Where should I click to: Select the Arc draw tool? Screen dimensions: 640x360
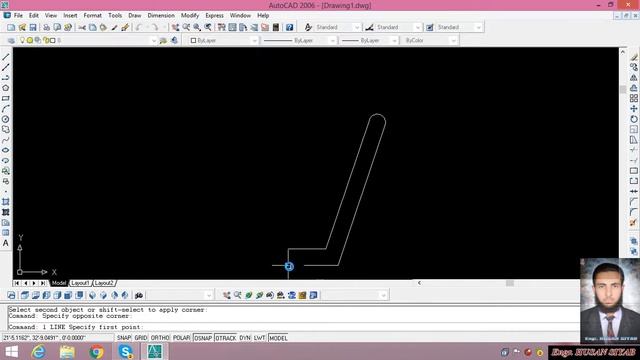(x=6, y=109)
